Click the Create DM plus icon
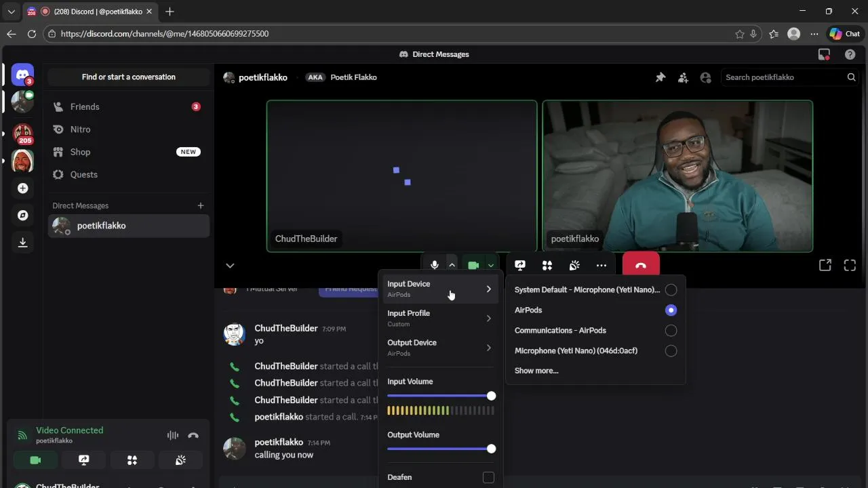The height and width of the screenshot is (488, 868). tap(201, 205)
